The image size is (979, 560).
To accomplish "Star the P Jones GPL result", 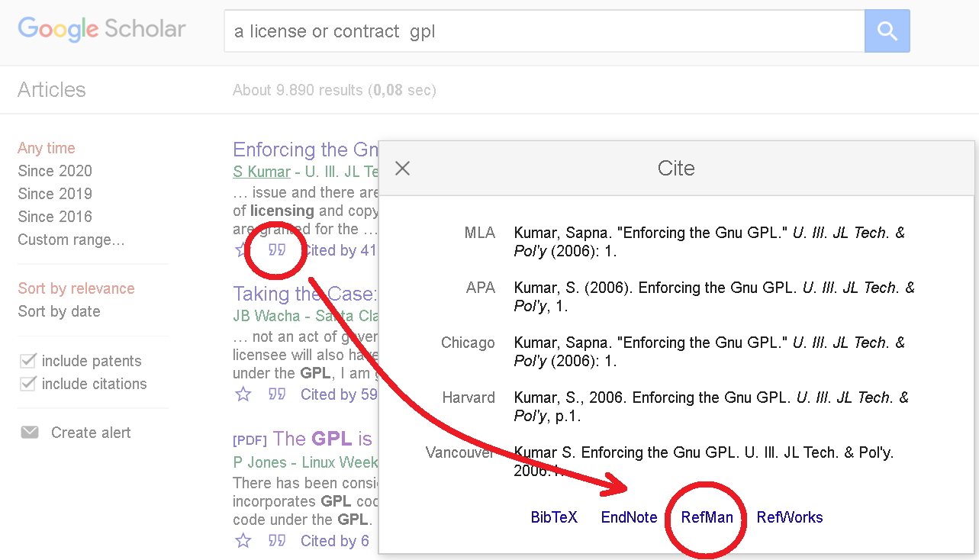I will click(243, 541).
